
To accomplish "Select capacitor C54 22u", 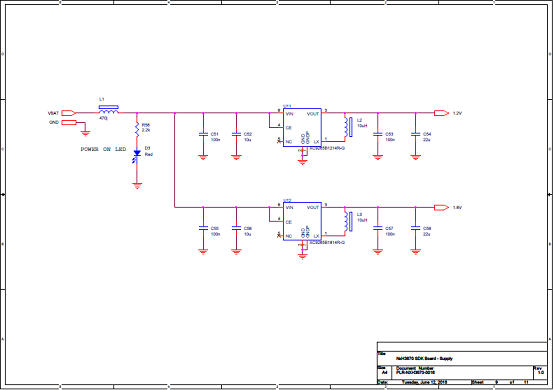I will tap(416, 135).
